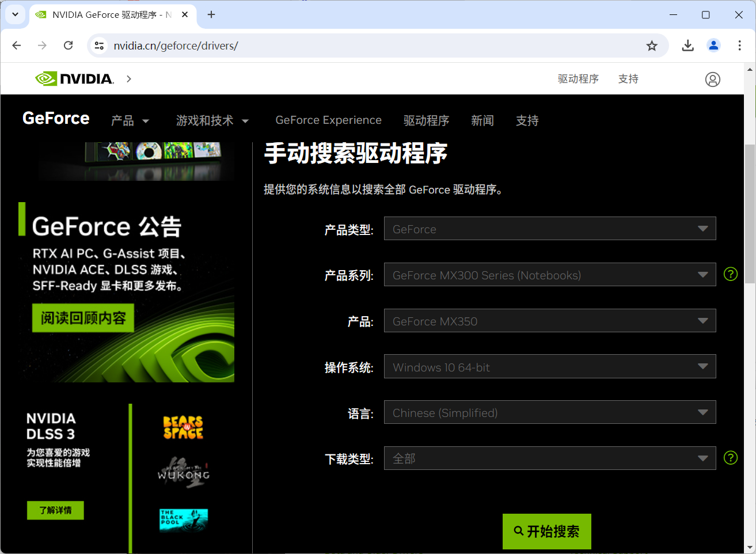This screenshot has width=756, height=554.
Task: Click the chevron next to NVIDIA logo
Action: click(x=129, y=79)
